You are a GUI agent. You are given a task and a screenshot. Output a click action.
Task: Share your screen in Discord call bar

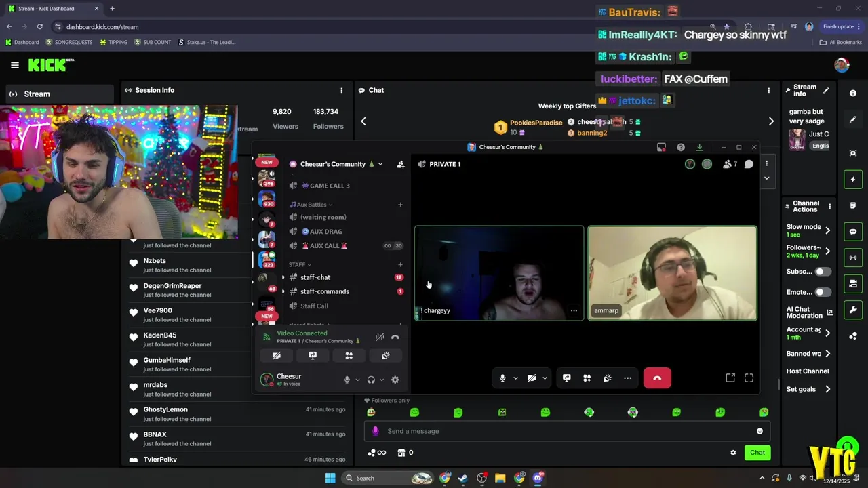[x=567, y=378]
